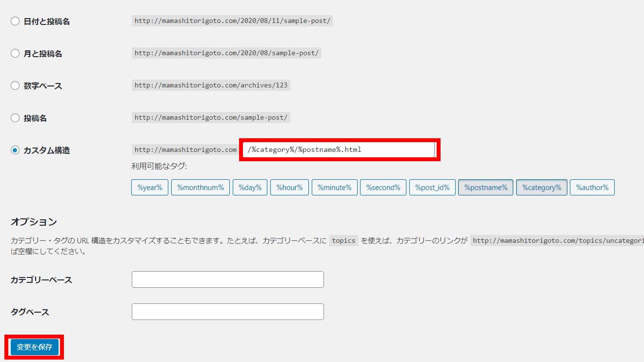This screenshot has height=362, width=644.
Task: Insert the %monthnum% tag button
Action: pos(200,188)
